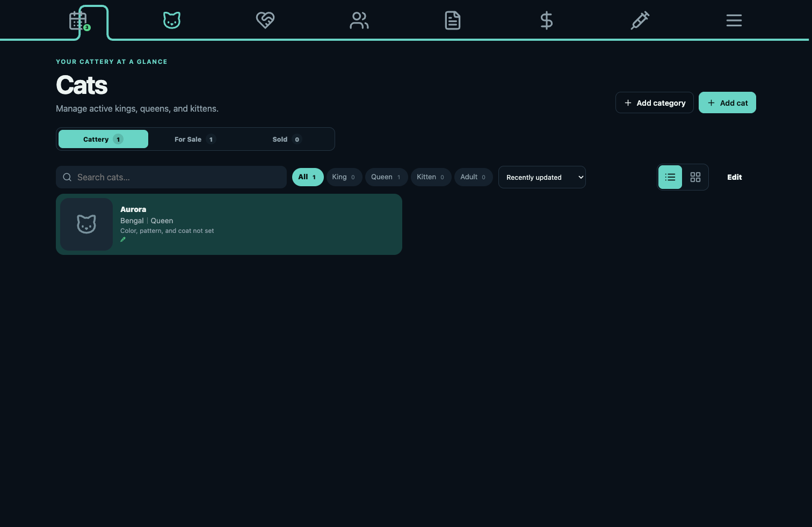The height and width of the screenshot is (527, 812).
Task: Open the hamburger menu icon
Action: click(x=734, y=20)
